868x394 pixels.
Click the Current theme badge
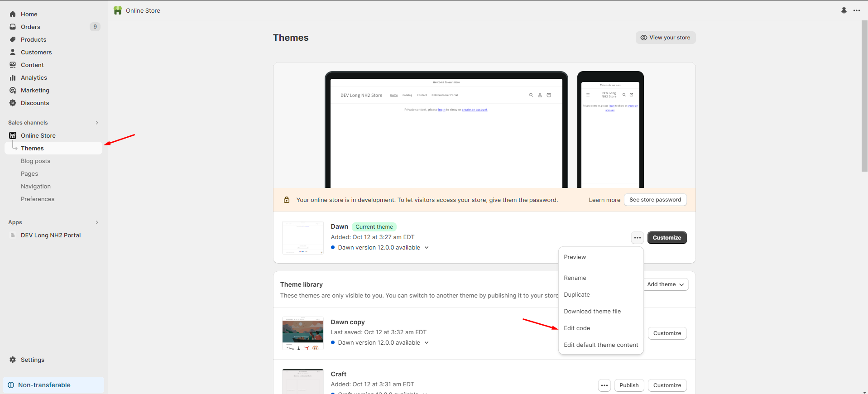pos(374,227)
